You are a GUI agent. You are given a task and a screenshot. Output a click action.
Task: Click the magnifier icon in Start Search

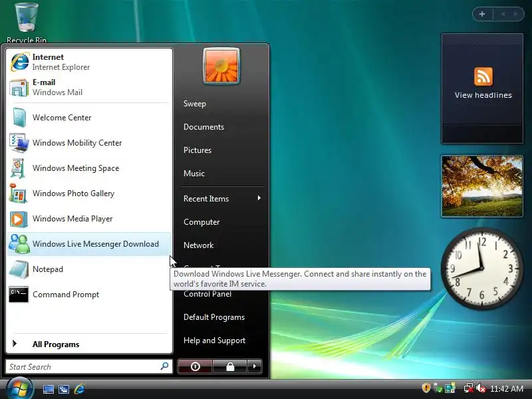point(164,366)
